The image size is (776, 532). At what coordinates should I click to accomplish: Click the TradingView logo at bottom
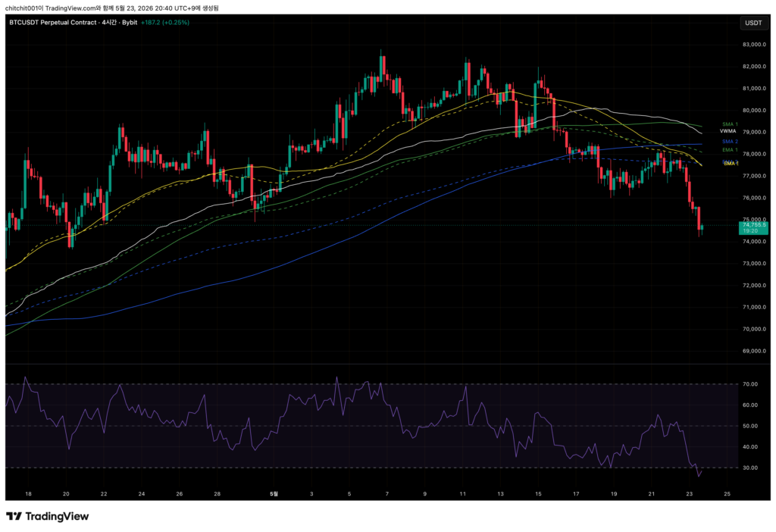(48, 516)
